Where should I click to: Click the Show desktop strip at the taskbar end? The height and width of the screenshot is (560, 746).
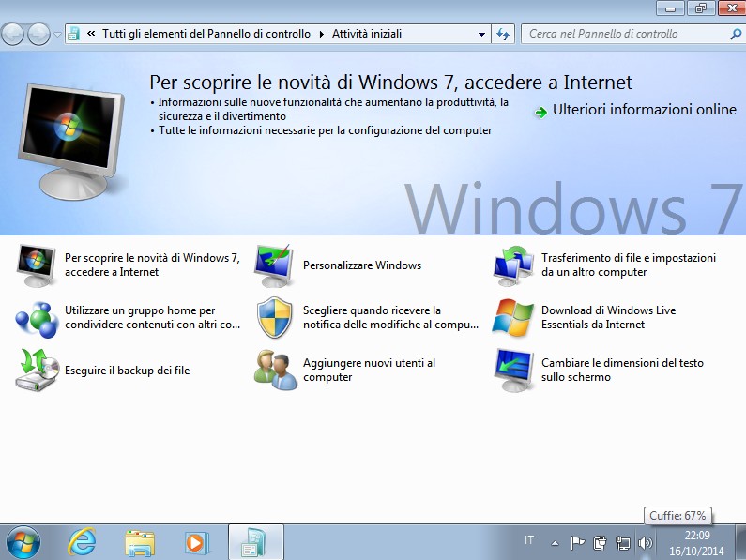739,542
